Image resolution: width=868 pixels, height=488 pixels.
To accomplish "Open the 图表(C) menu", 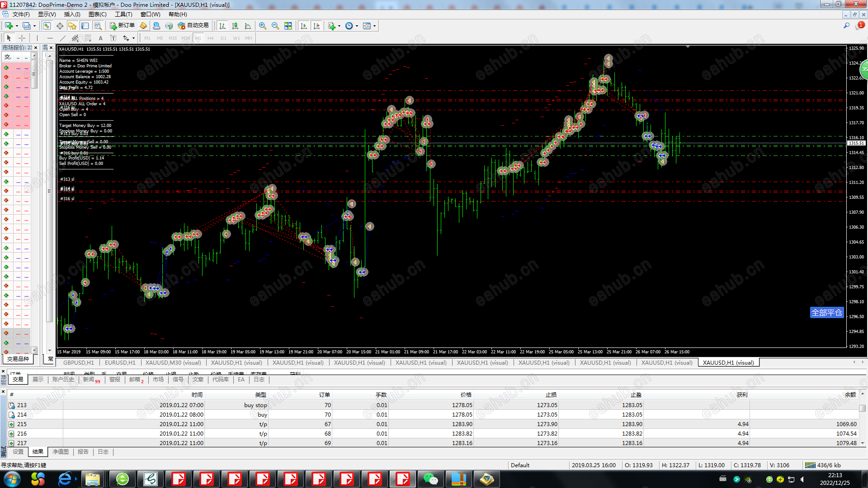I will 97,14.
